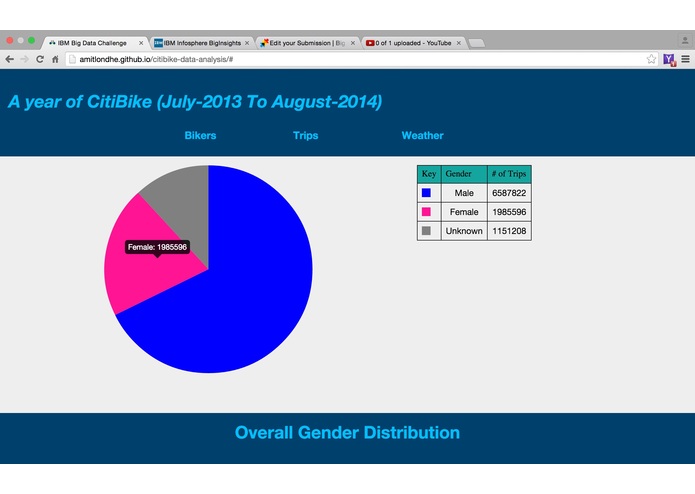Open a new tab with the blank tab button

click(476, 43)
